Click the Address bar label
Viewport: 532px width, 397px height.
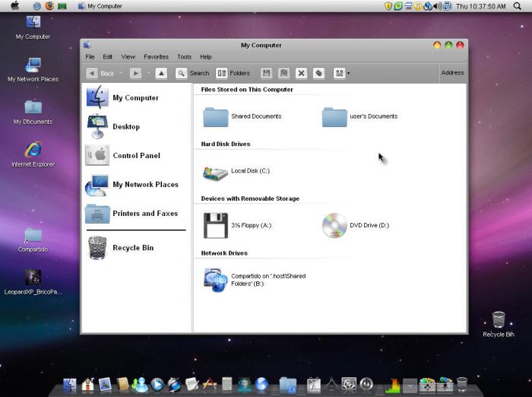(x=452, y=73)
